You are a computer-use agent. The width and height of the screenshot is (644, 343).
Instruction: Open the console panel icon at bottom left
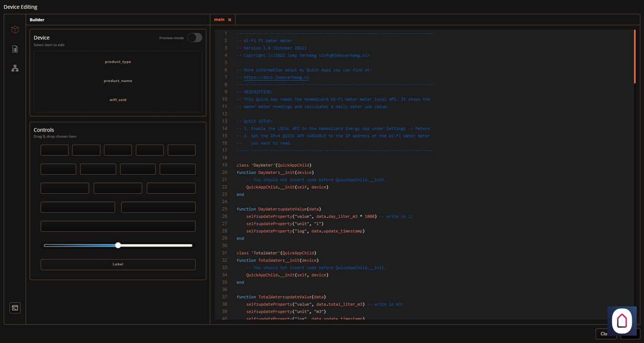pos(15,308)
